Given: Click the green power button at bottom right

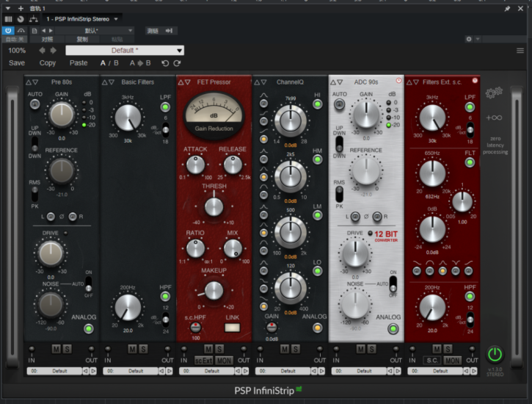Looking at the screenshot, I should click(495, 354).
